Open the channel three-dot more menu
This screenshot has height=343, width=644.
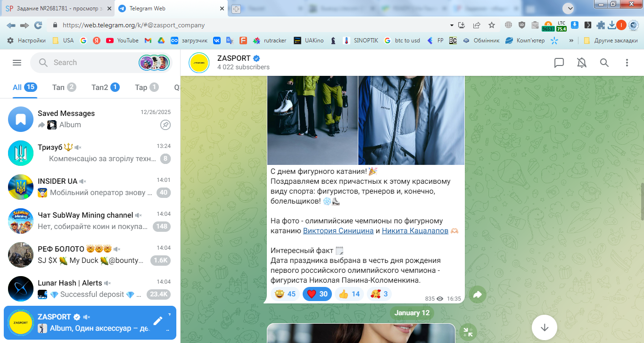pyautogui.click(x=627, y=63)
